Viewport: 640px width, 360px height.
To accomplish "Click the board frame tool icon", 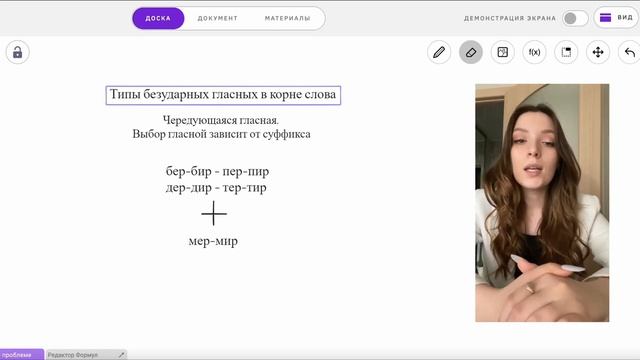I will tap(566, 52).
